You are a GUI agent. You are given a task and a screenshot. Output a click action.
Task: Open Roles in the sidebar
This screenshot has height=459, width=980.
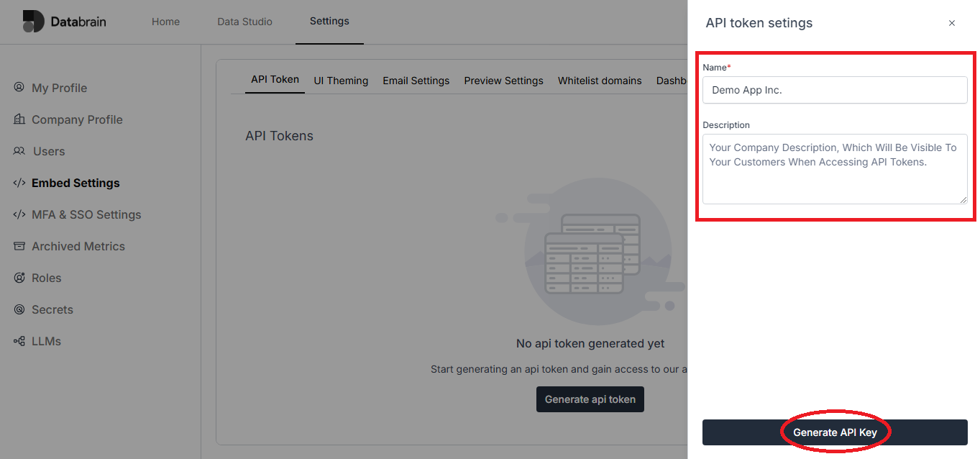click(x=46, y=278)
